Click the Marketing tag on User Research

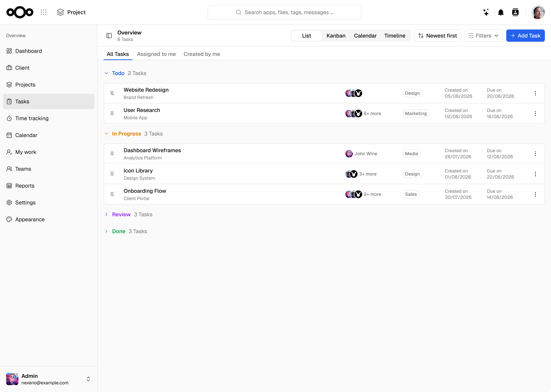coord(416,114)
